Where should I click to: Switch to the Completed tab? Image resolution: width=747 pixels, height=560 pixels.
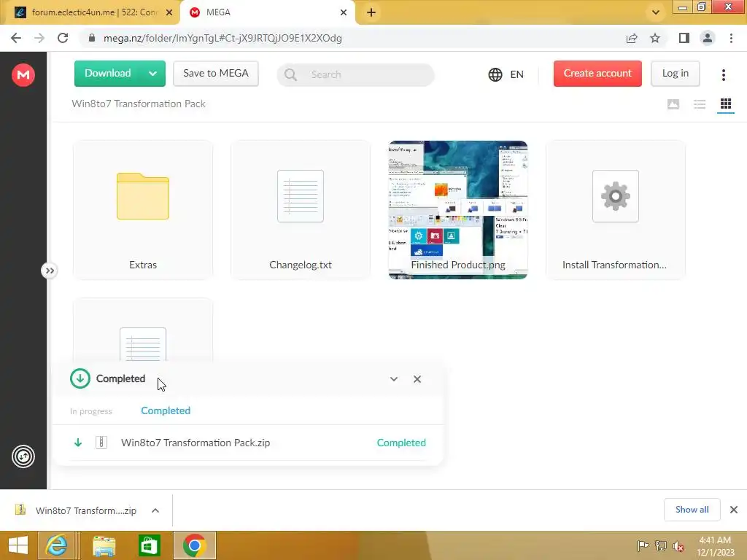coord(166,411)
